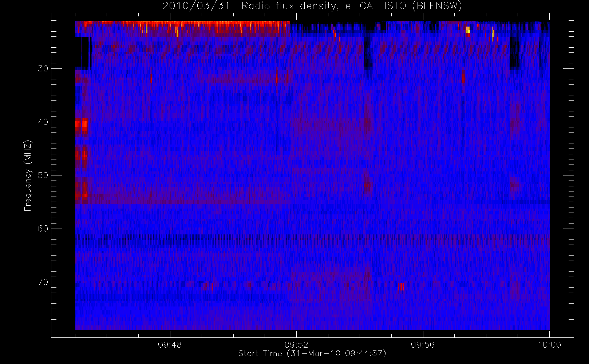Click the bright yellow burst at the top of the plot near 09:57
Screen dimensions: 589x364
(x=468, y=29)
